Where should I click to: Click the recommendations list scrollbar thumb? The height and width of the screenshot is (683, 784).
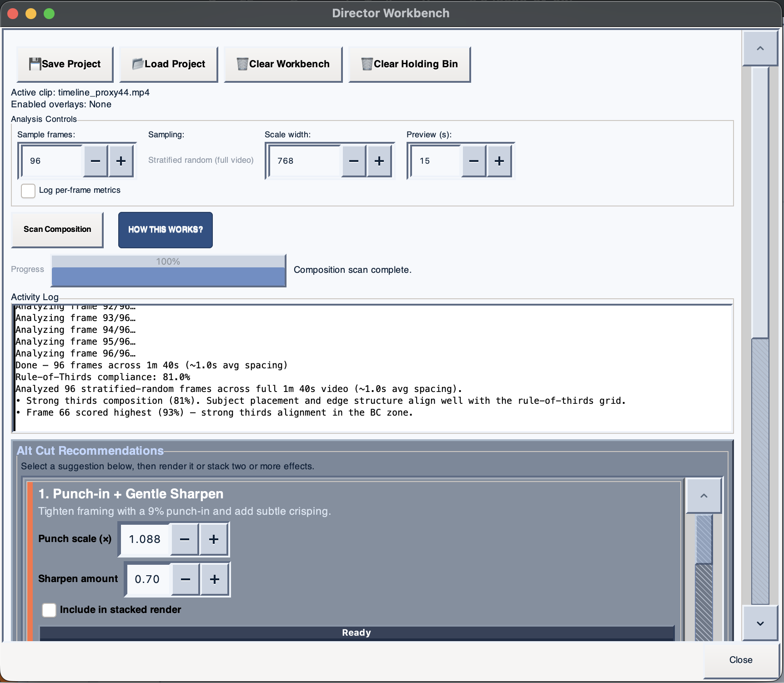(704, 539)
